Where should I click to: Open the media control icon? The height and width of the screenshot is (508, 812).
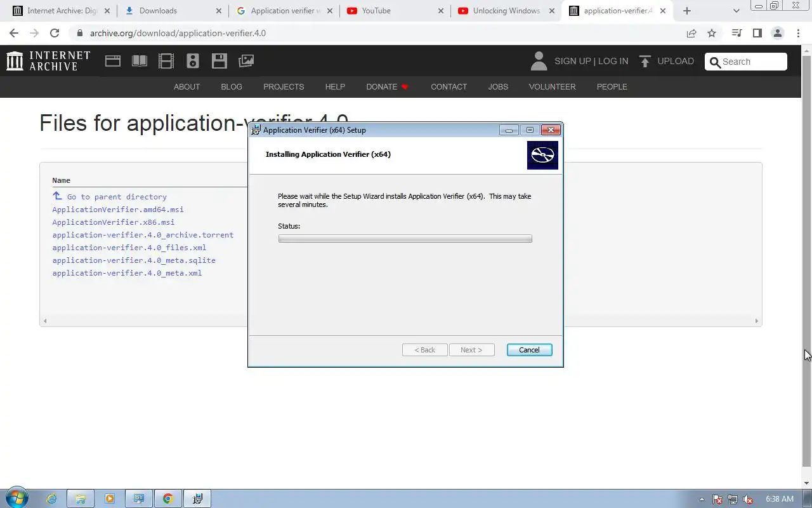737,33
